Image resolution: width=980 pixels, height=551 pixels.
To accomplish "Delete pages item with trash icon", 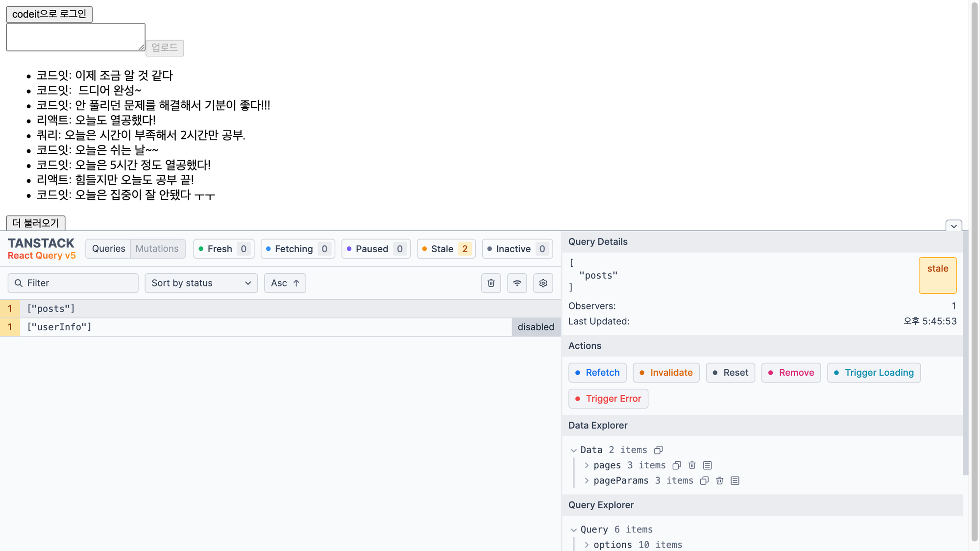I will coord(692,465).
